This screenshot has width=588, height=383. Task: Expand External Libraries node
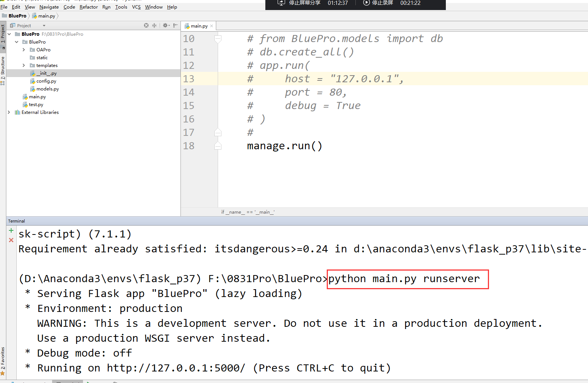click(x=9, y=112)
